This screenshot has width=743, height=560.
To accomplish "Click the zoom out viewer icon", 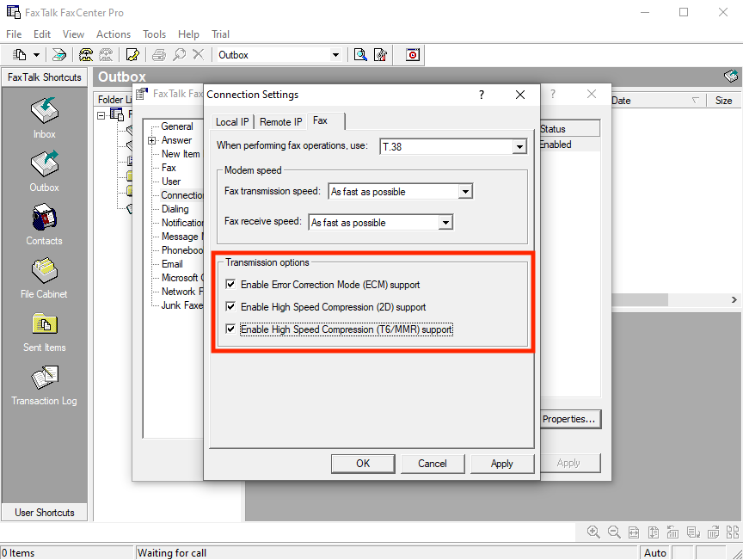I will coord(614,532).
